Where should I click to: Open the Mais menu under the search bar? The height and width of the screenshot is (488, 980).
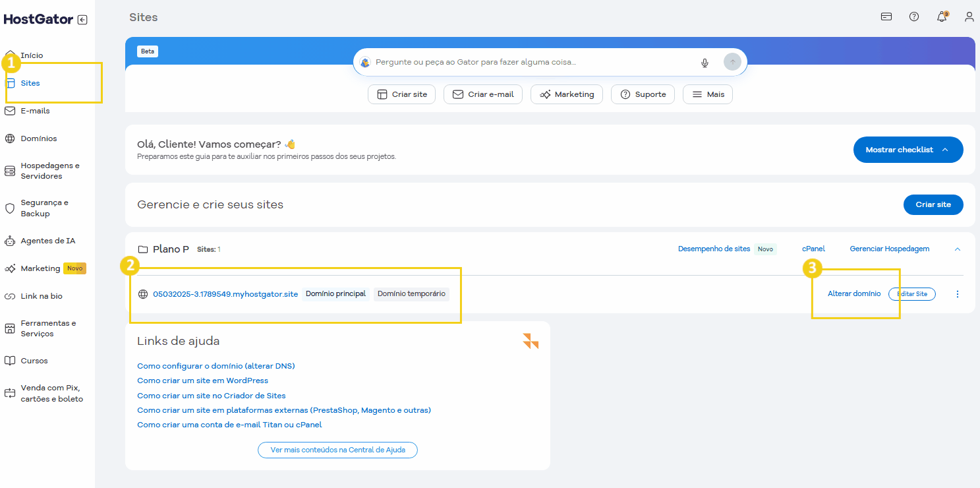coord(707,94)
